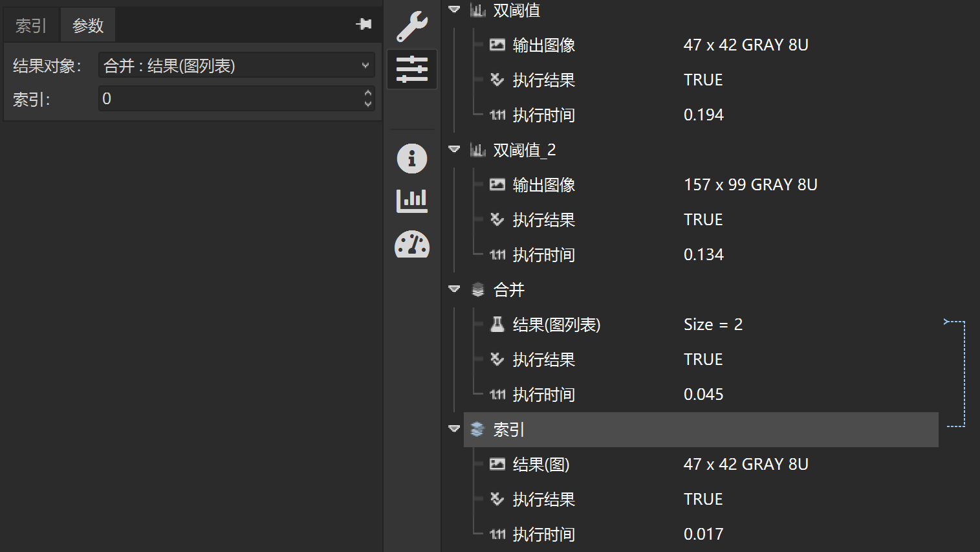This screenshot has height=552, width=980.
Task: Select 输出图像 row under 双阈值_2
Action: [x=543, y=185]
